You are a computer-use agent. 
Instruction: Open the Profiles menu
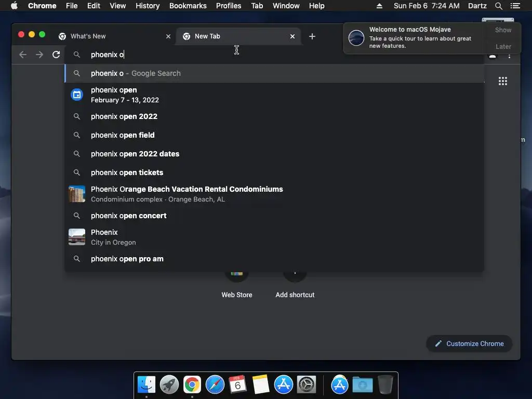(229, 6)
